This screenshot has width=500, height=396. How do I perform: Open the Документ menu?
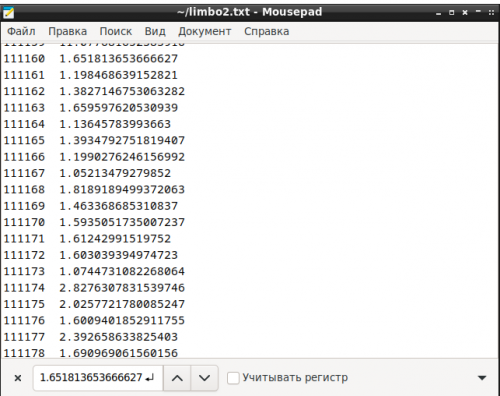click(x=205, y=31)
